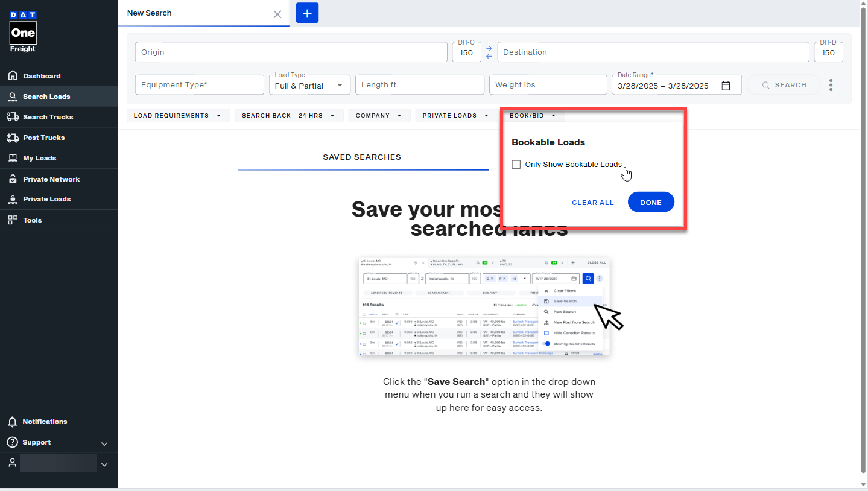Click the Length ft field

(420, 85)
